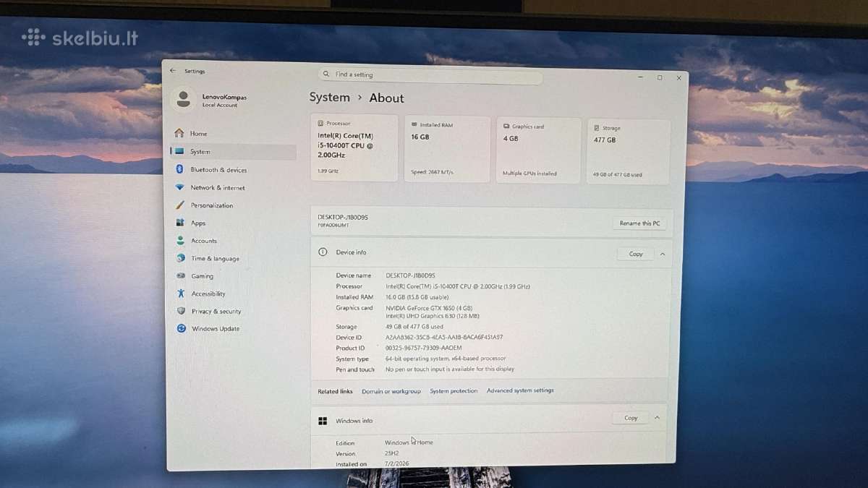This screenshot has width=868, height=488.
Task: Click the search magnifier icon
Action: pyautogui.click(x=327, y=74)
